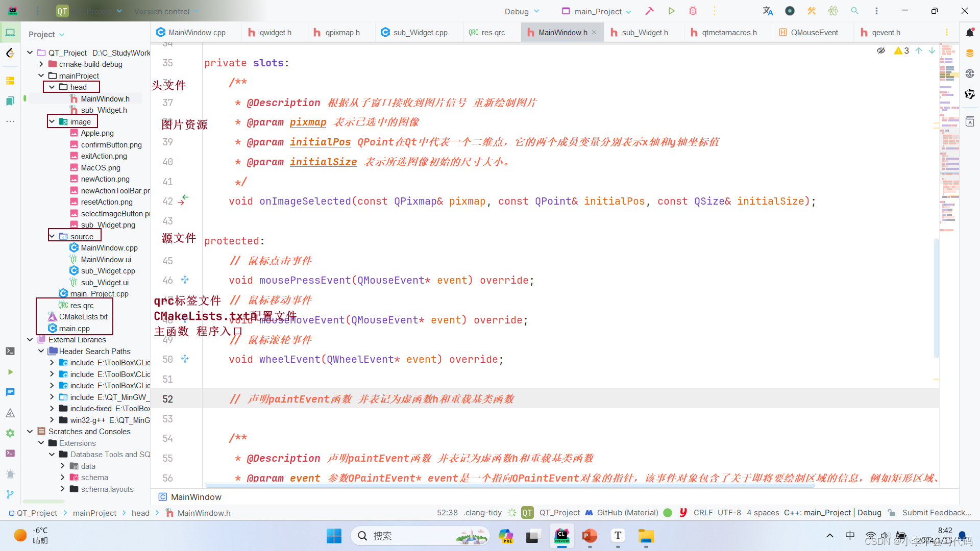980x551 pixels.
Task: Switch to the MainWindow.cpp tab
Action: [x=191, y=32]
